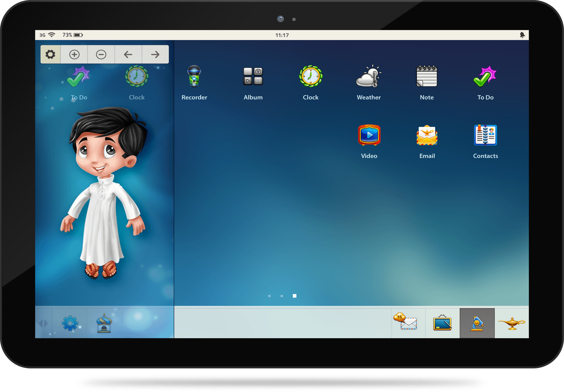
Task: Click the plus zoom-in toolbar button
Action: (x=74, y=54)
